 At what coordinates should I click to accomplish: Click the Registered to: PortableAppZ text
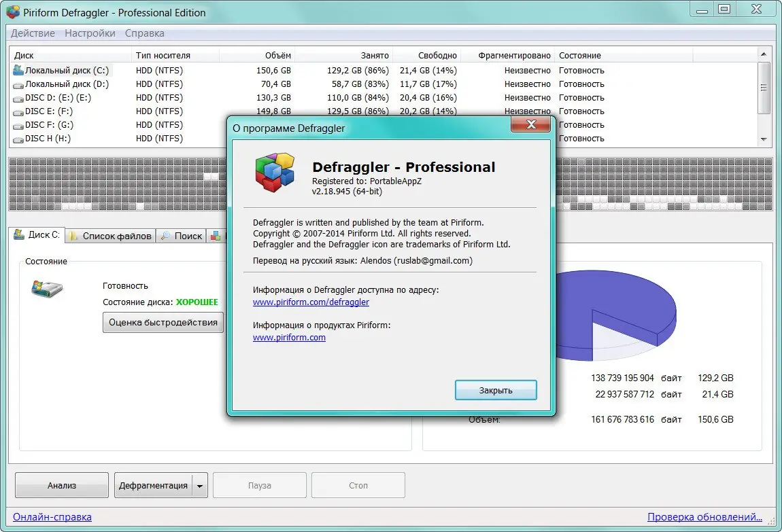(367, 181)
